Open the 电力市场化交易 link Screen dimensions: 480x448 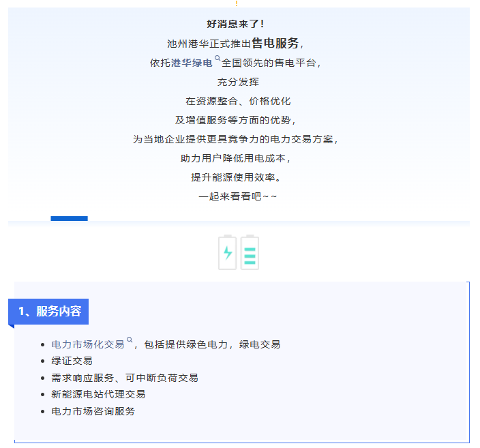click(x=88, y=344)
